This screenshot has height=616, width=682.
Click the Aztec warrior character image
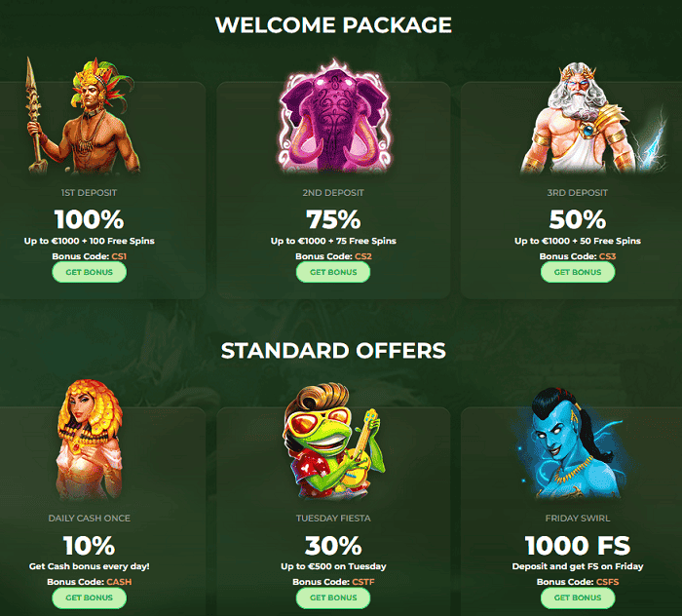pyautogui.click(x=83, y=115)
